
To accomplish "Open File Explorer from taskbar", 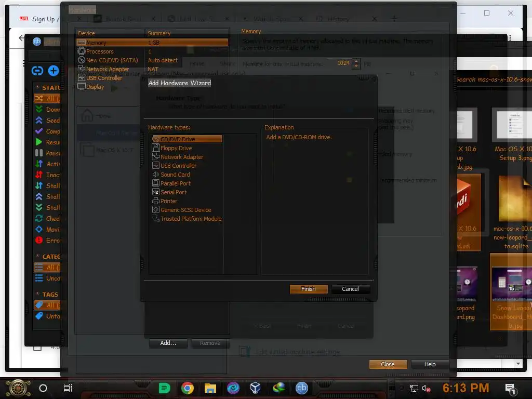I will coord(210,388).
